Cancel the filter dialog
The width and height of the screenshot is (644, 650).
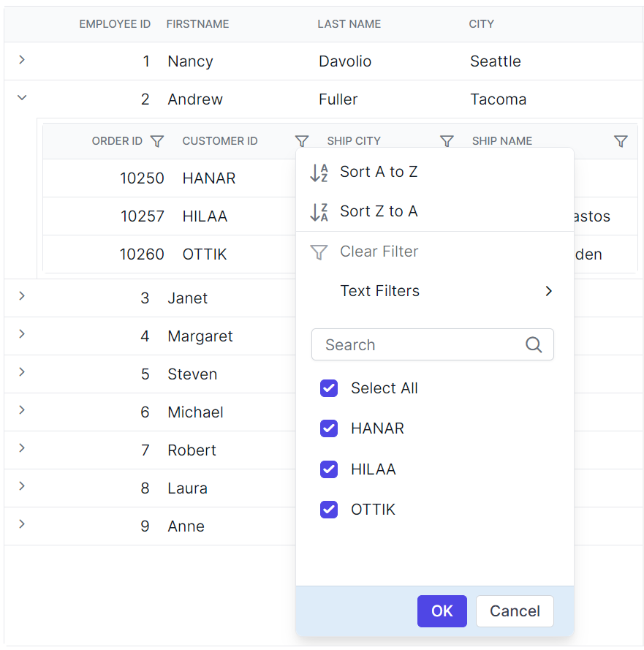[x=515, y=611]
